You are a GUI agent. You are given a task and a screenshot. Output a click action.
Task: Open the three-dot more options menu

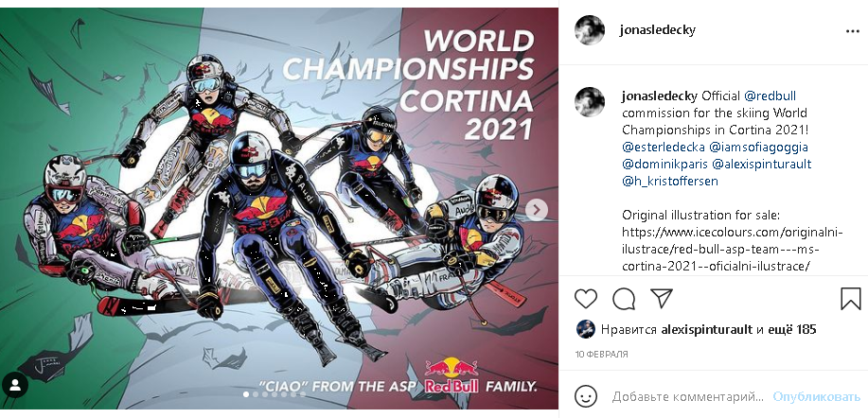point(853,31)
